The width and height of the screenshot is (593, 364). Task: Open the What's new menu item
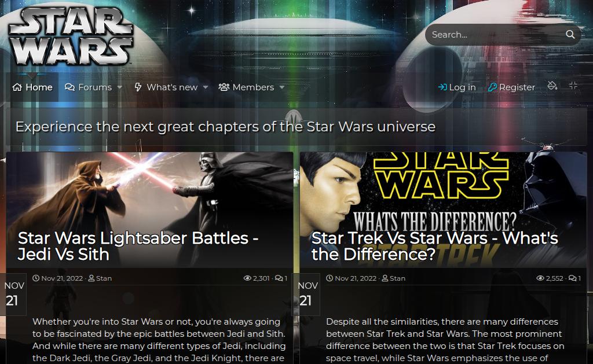[x=166, y=87]
